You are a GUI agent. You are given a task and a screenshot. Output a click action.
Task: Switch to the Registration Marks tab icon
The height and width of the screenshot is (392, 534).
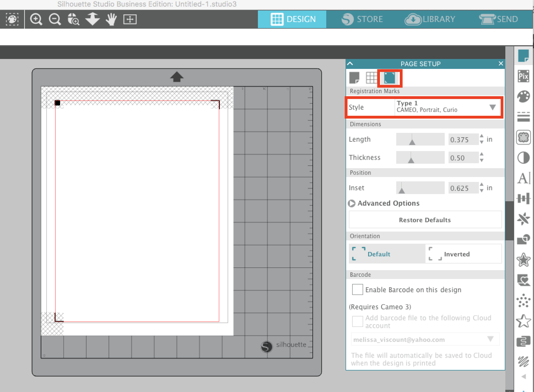point(389,78)
